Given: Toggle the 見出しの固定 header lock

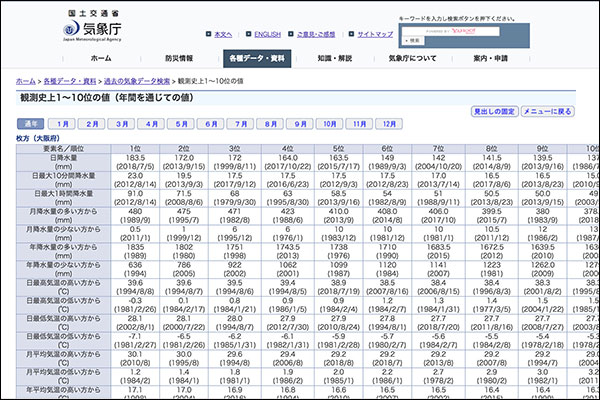Looking at the screenshot, I should (493, 111).
